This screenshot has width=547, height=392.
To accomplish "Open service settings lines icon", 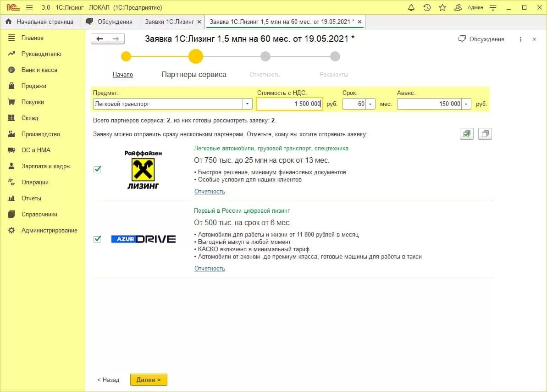I will coord(493,7).
